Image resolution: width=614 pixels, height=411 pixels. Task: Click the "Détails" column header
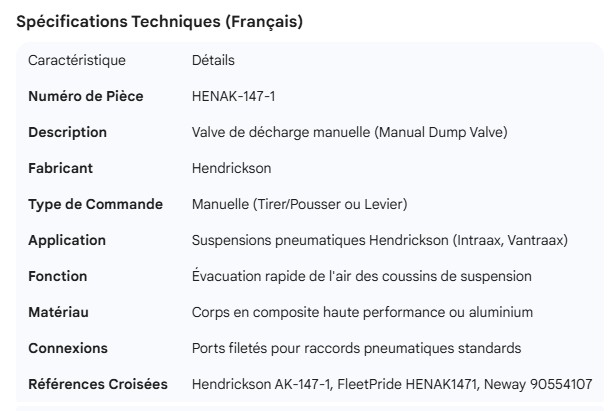pos(213,61)
